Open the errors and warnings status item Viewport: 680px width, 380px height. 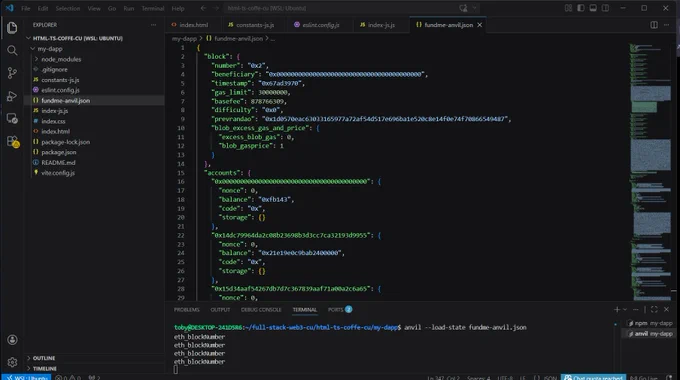[x=68, y=377]
